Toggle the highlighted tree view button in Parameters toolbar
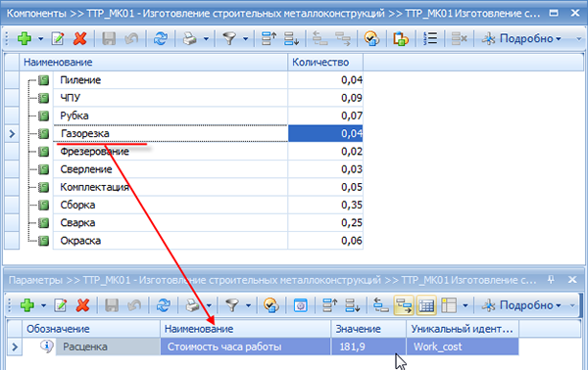The height and width of the screenshot is (370, 588). click(x=404, y=305)
